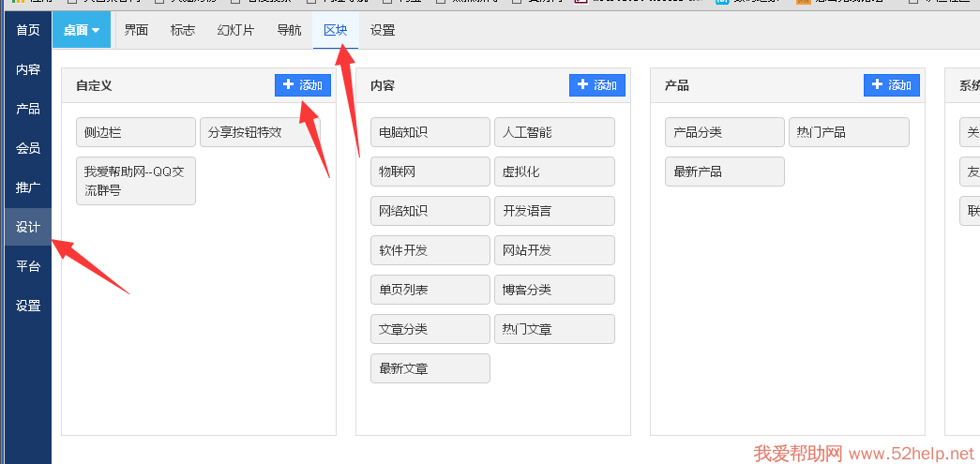Open 设置 tab in top navigation

coord(383,30)
